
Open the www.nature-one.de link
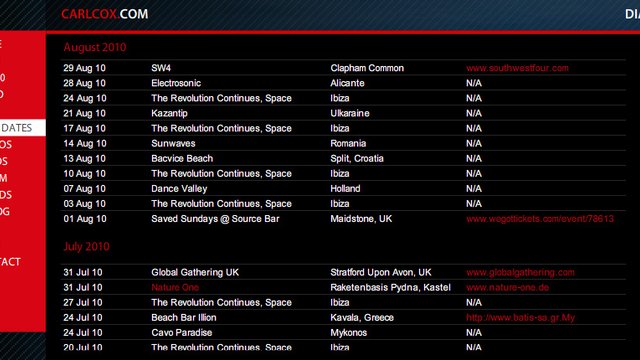click(x=507, y=287)
